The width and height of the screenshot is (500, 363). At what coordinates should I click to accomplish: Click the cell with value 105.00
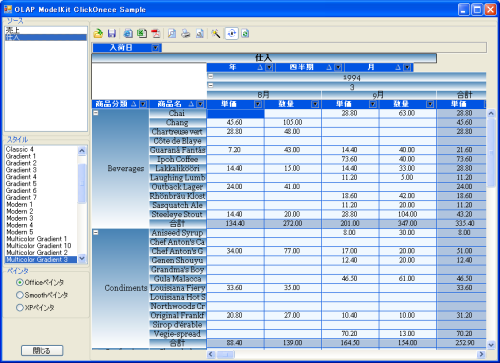293,122
